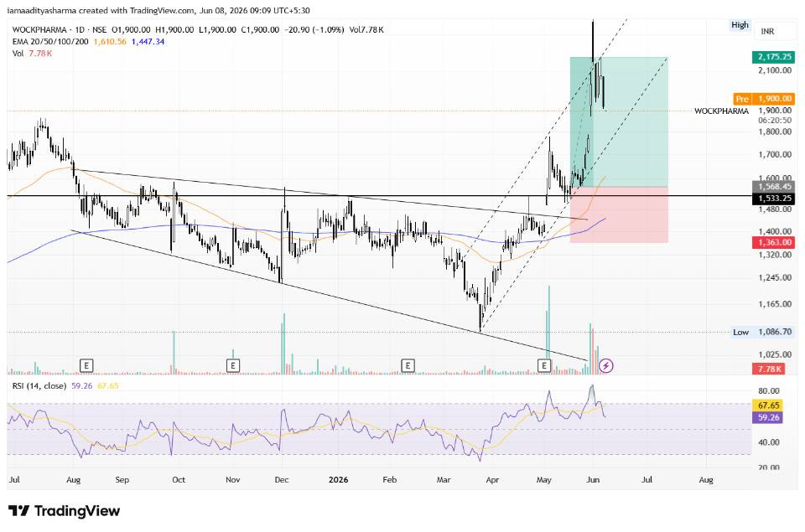Click the Jun label on the time axis
Image resolution: width=805 pixels, height=532 pixels.
[593, 480]
